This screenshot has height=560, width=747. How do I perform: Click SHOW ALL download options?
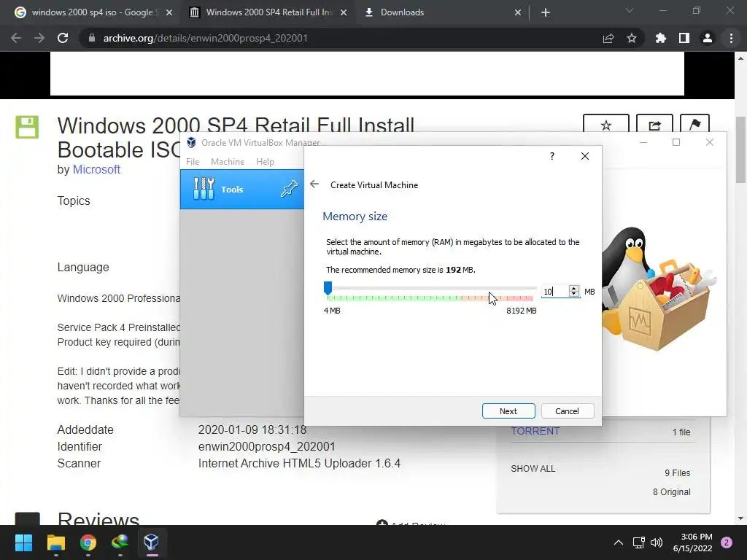pyautogui.click(x=533, y=469)
